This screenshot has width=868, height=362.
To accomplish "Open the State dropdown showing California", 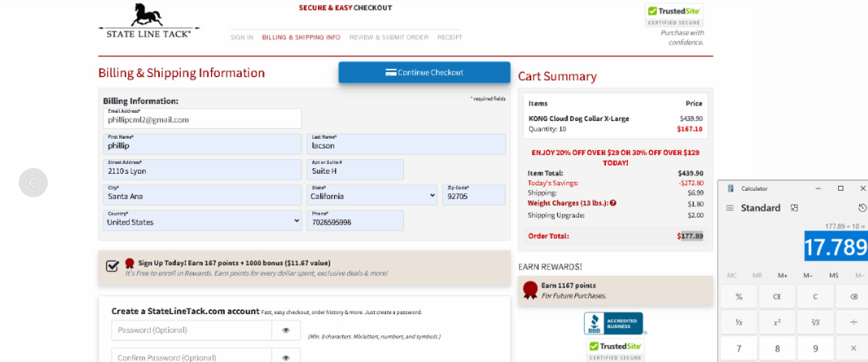I will click(372, 195).
